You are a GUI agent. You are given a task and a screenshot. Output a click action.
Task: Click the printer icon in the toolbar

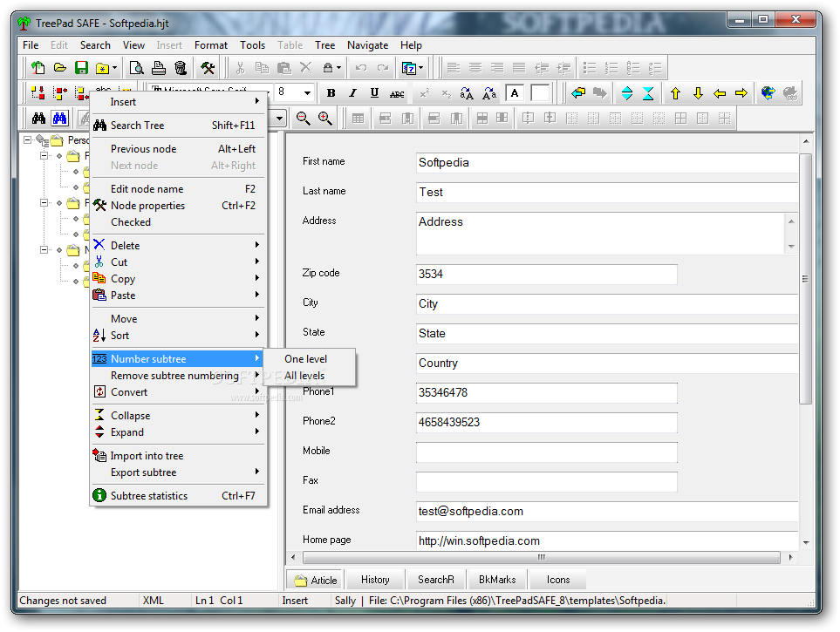(159, 68)
